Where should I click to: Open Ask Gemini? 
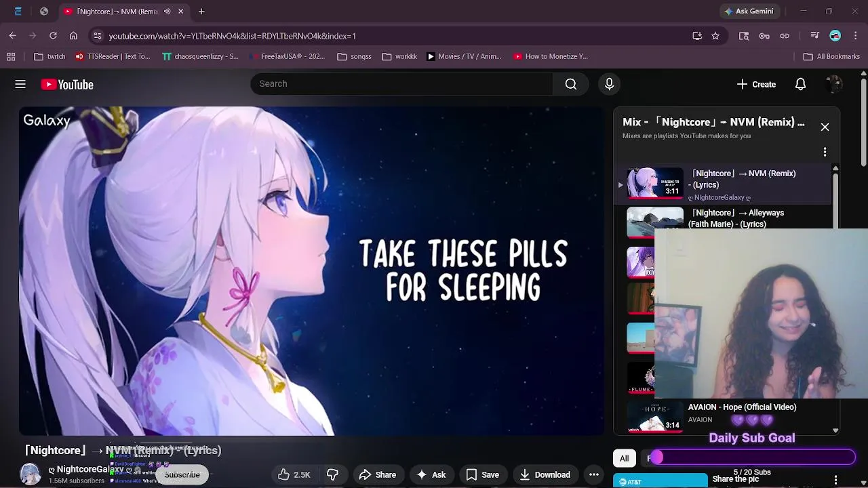coord(749,12)
